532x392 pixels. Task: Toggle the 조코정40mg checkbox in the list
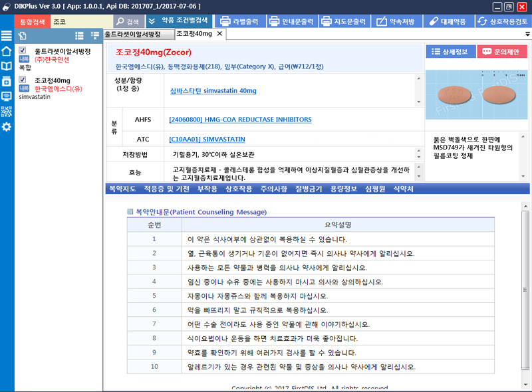23,80
